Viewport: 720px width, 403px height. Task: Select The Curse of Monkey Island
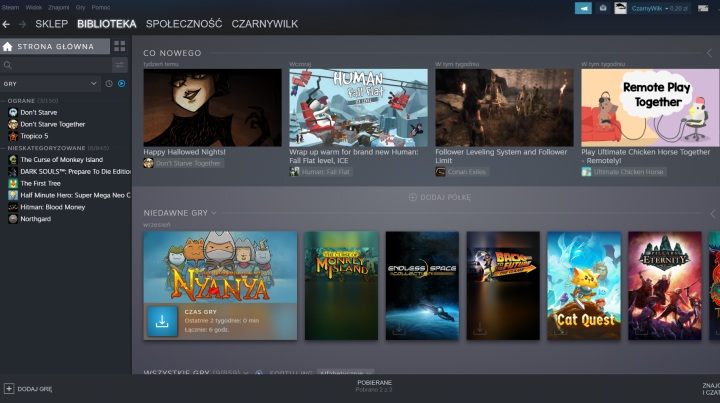[x=62, y=160]
